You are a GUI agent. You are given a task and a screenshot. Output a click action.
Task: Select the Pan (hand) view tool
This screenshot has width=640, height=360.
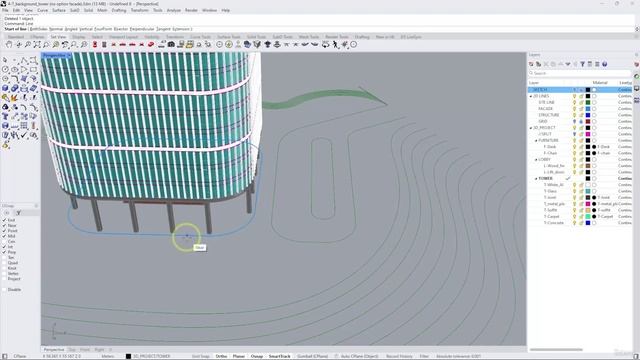tap(9, 44)
